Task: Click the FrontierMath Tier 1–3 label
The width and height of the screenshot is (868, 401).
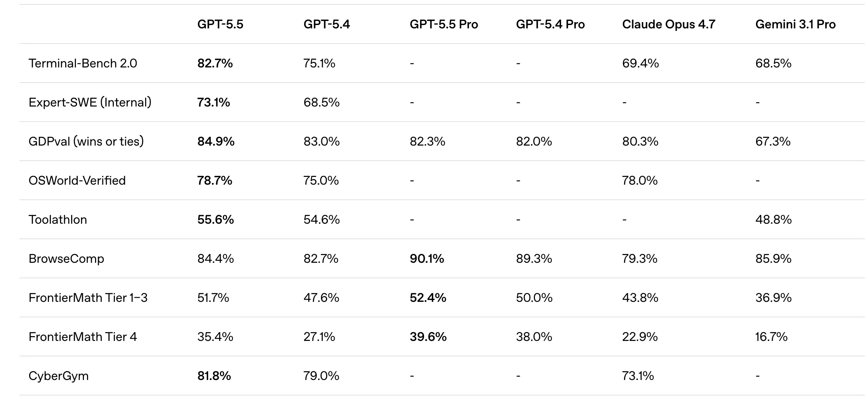Action: (88, 298)
